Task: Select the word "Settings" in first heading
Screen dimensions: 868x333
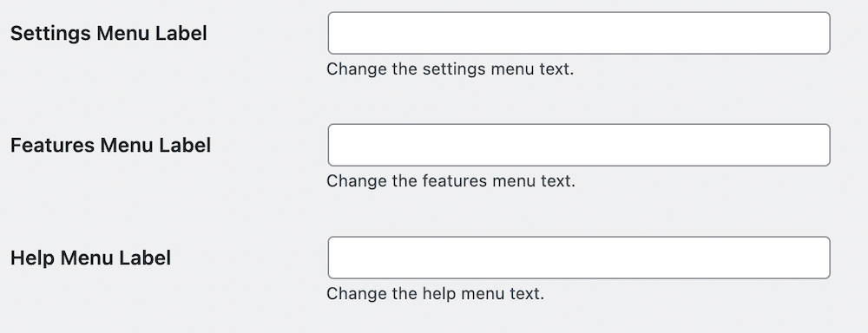Action: (51, 34)
